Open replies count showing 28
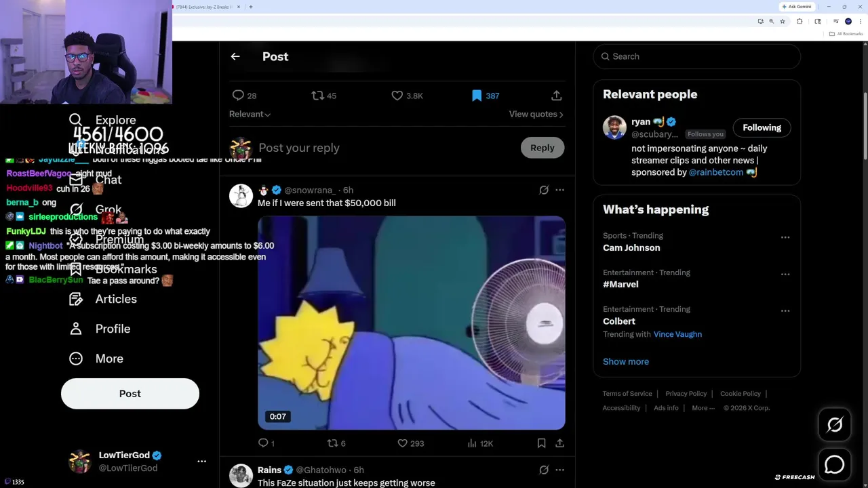This screenshot has width=868, height=488. tap(244, 96)
